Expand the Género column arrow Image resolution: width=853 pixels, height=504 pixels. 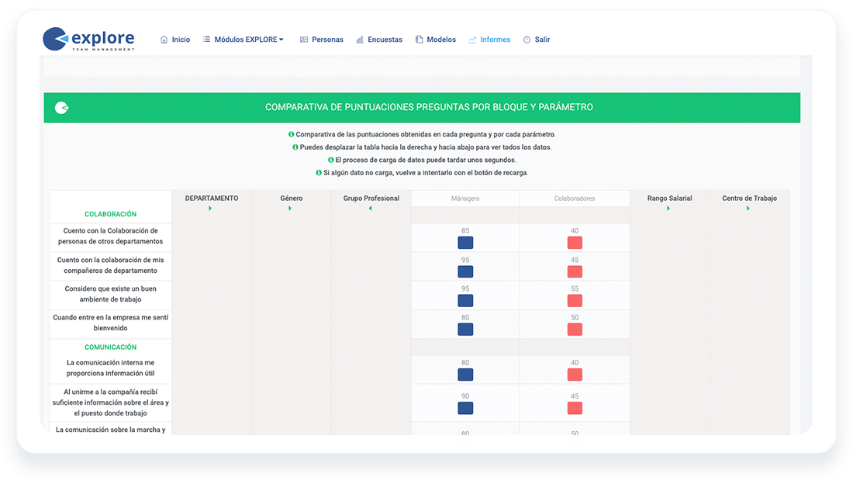(x=290, y=209)
